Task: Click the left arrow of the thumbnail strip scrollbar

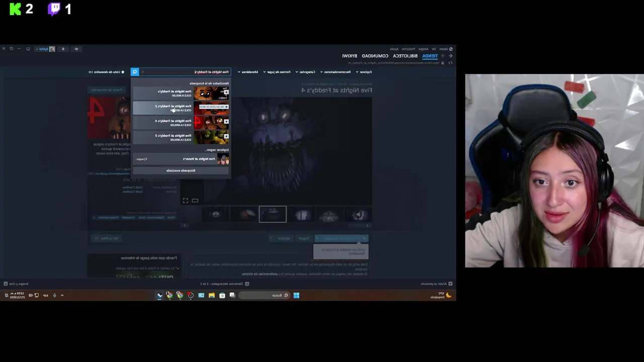Action: pos(185,225)
